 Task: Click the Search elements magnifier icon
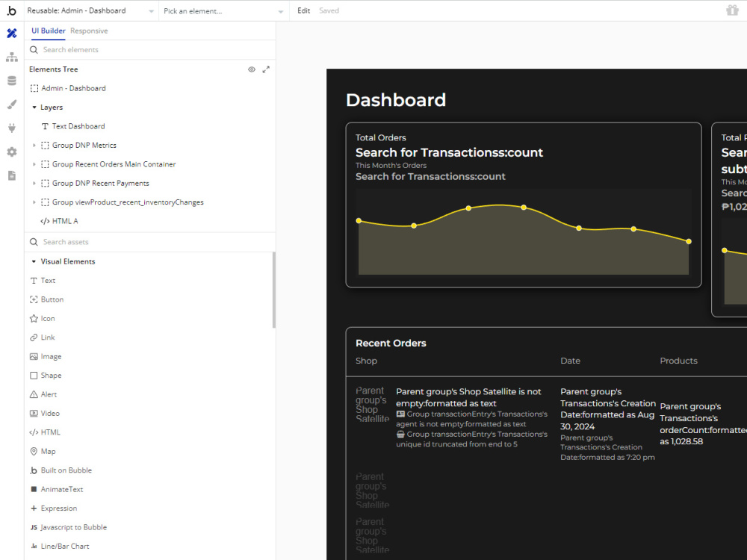pyautogui.click(x=34, y=50)
